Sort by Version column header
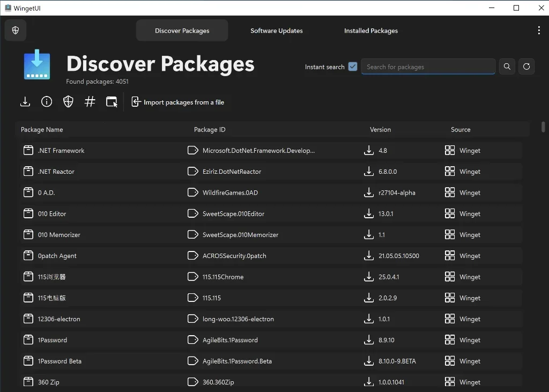549x392 pixels. pos(380,130)
